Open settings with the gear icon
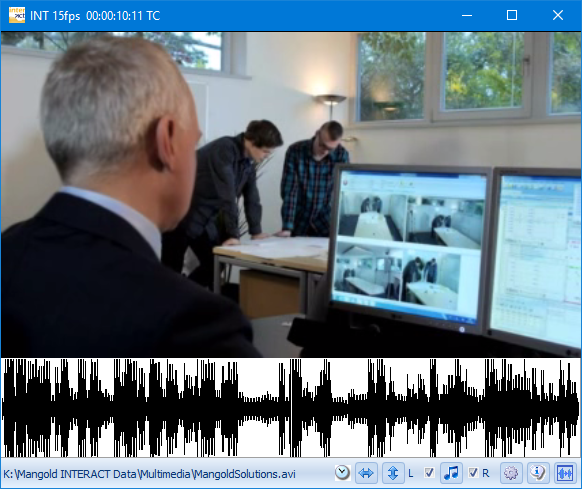The height and width of the screenshot is (489, 582). click(511, 473)
